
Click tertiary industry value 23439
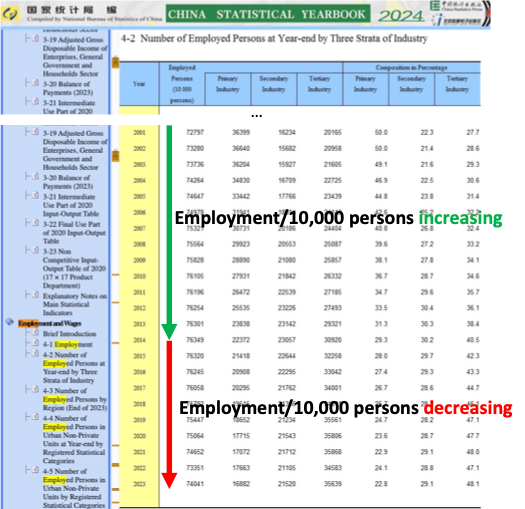point(332,196)
